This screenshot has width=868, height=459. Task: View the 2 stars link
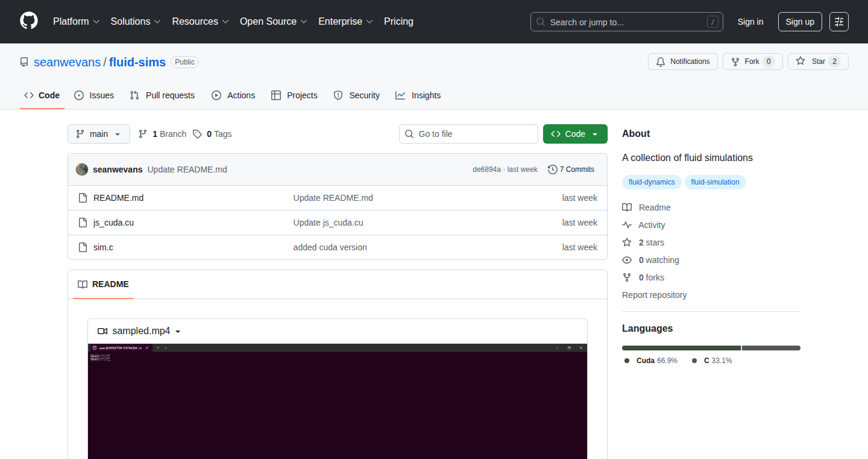pyautogui.click(x=643, y=242)
